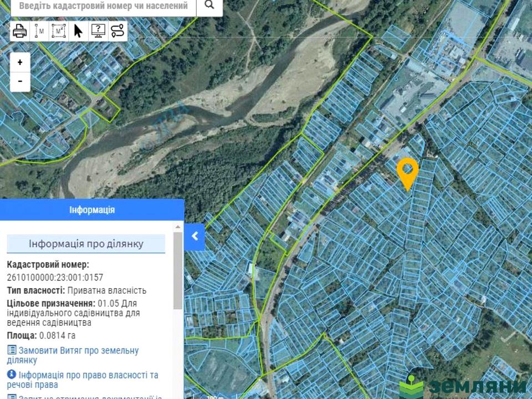Select the 'Інформація' panel header tab
The width and height of the screenshot is (532, 399).
(92, 210)
